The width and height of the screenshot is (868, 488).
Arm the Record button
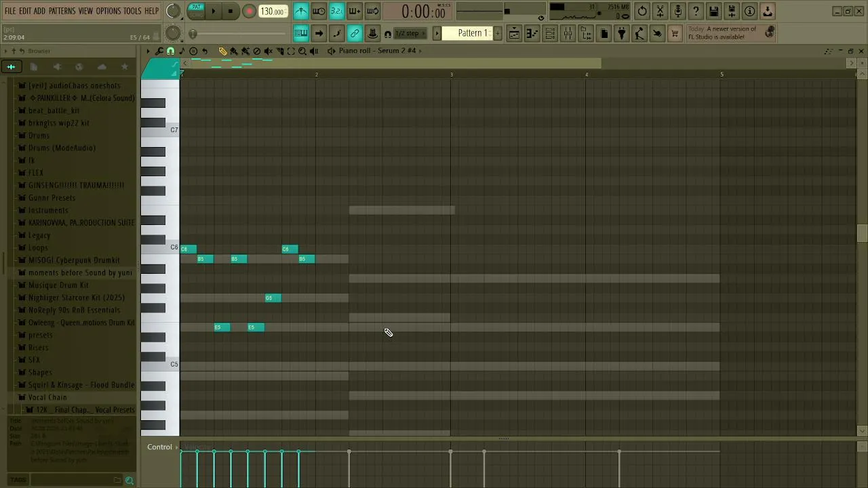249,11
